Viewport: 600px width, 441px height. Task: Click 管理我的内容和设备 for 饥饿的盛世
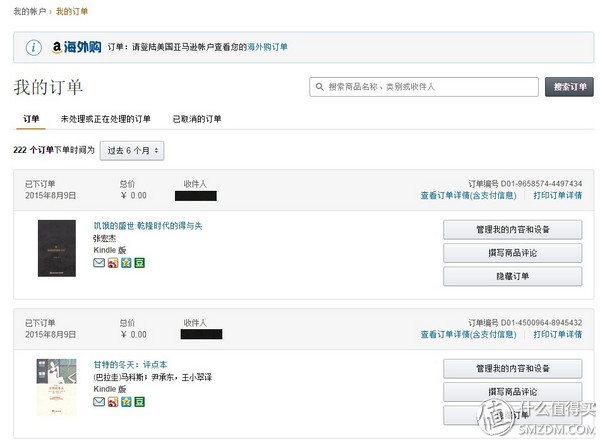[513, 230]
